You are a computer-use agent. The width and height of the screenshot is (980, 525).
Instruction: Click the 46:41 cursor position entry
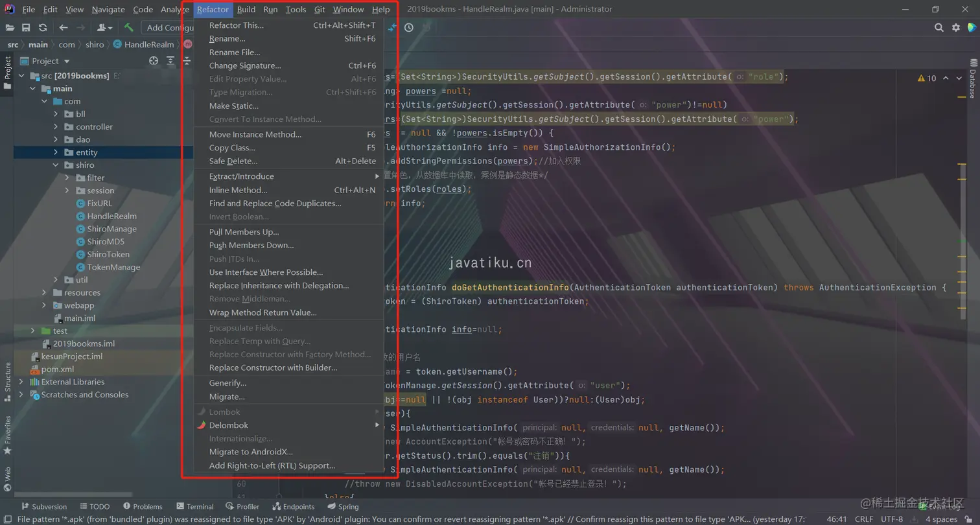tap(836, 519)
